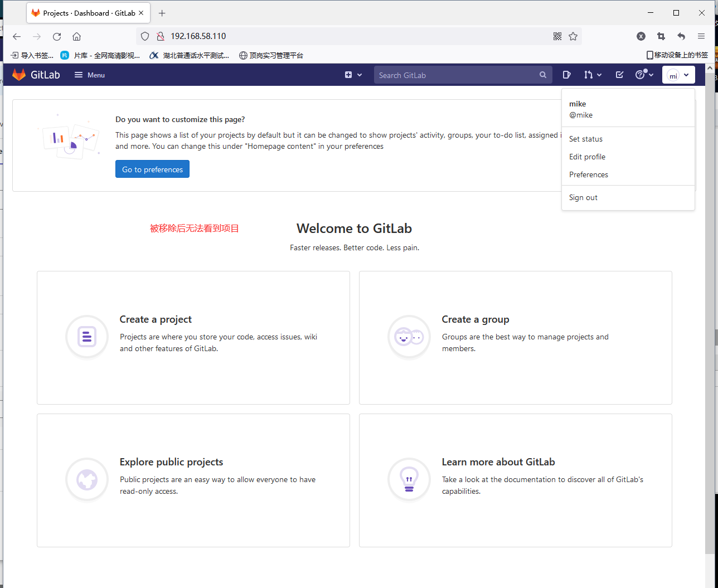Click the browser Home icon
The height and width of the screenshot is (588, 718).
click(77, 36)
